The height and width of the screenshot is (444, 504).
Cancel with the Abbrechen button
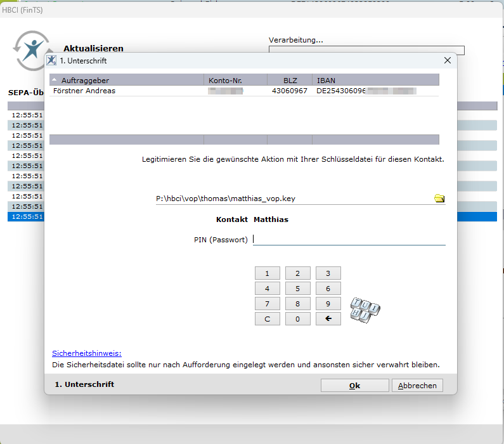pyautogui.click(x=417, y=386)
